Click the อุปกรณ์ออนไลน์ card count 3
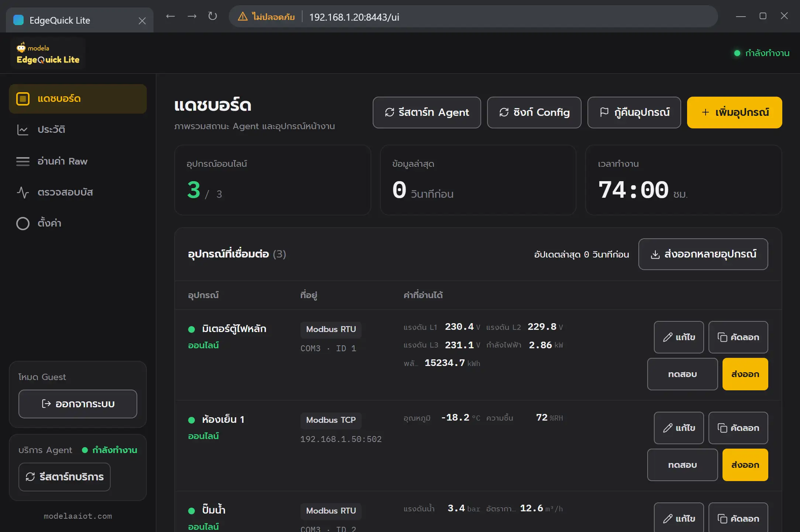 tap(194, 190)
